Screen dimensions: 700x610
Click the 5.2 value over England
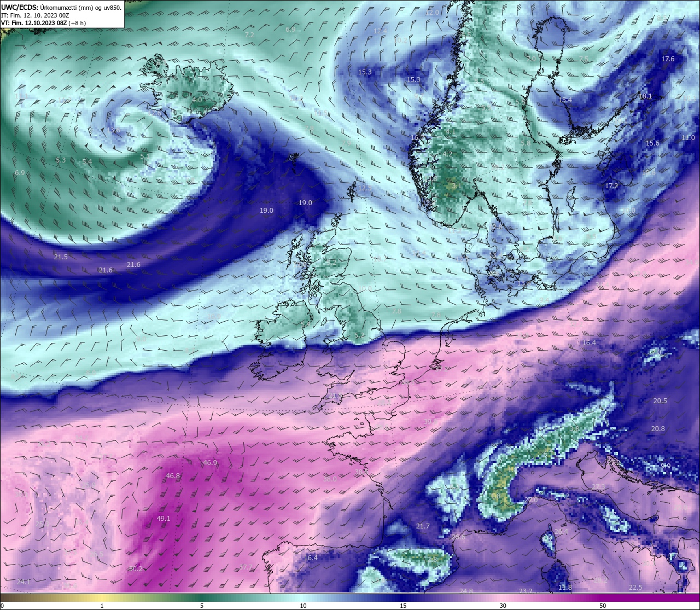[x=359, y=335]
